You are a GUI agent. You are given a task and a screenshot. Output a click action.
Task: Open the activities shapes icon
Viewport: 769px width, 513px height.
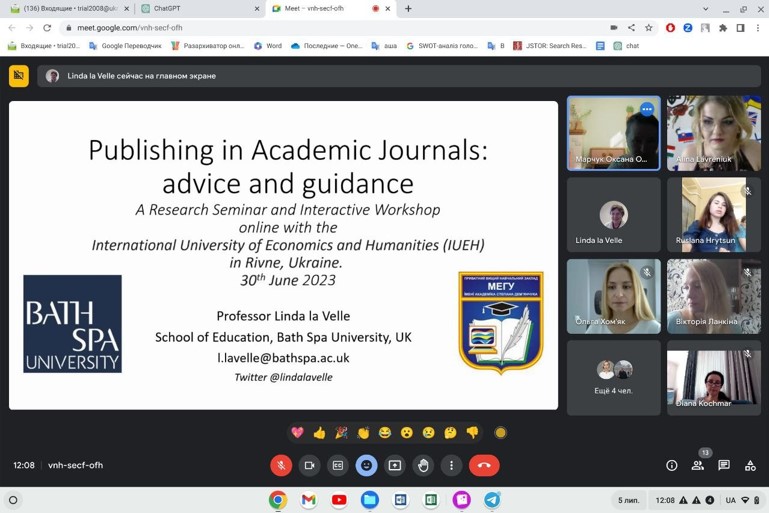click(x=750, y=465)
